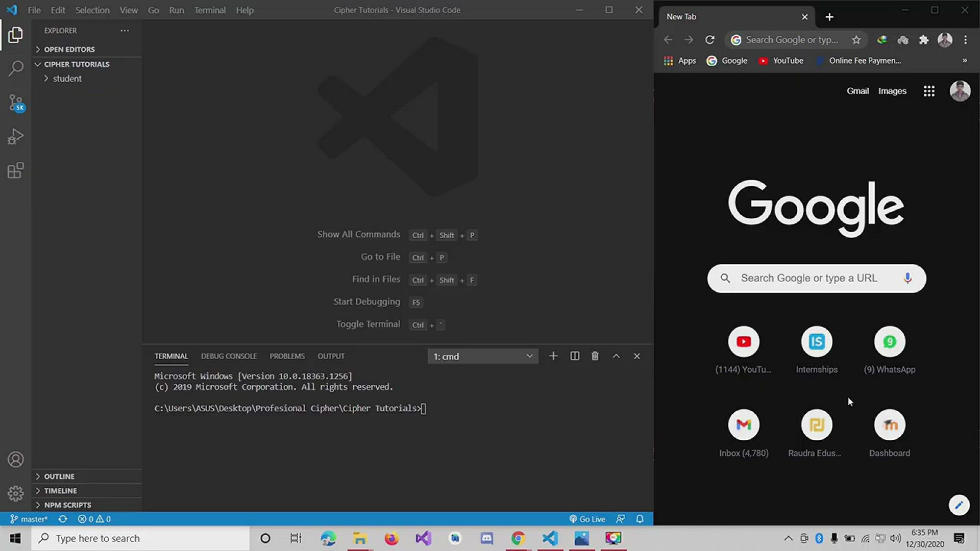Open the View menu
This screenshot has height=551, width=980.
[129, 10]
